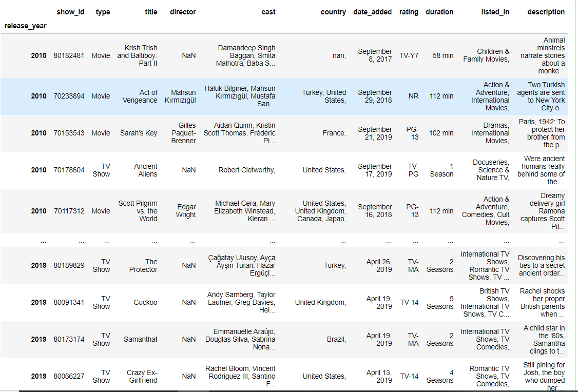
Task: Click the '5 Seasons' duration cell
Action: 440,303
